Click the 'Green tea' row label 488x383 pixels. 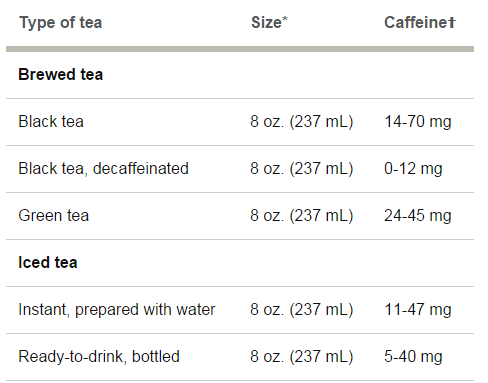click(54, 215)
